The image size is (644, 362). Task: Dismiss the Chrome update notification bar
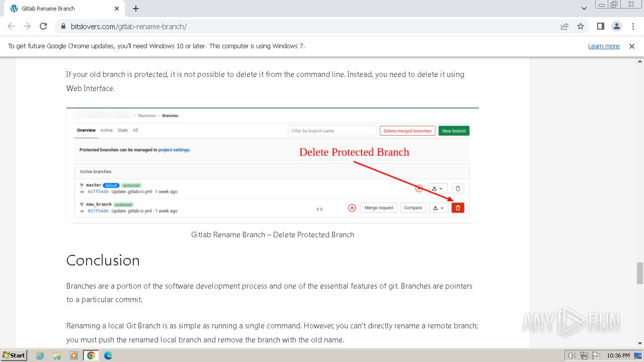click(632, 46)
